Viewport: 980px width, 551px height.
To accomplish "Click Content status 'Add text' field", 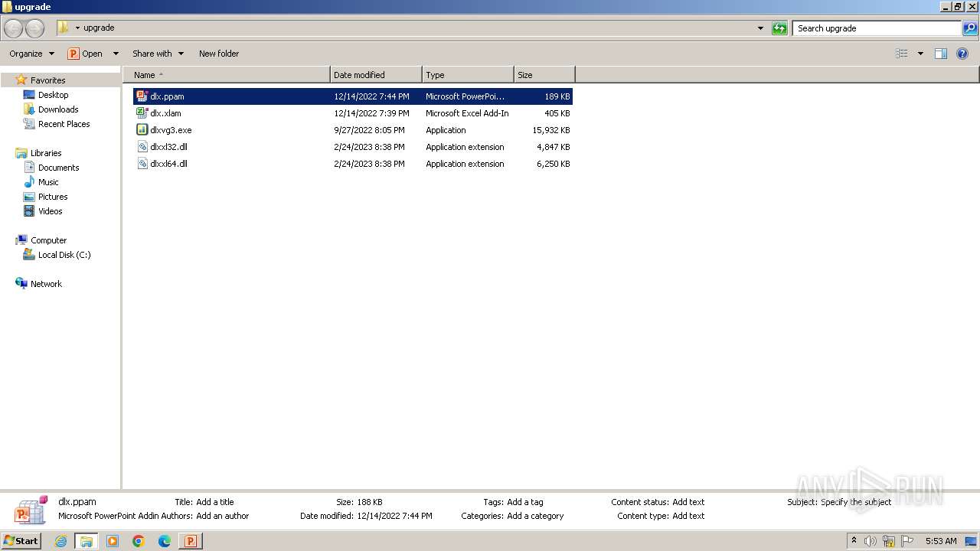I will tap(688, 502).
